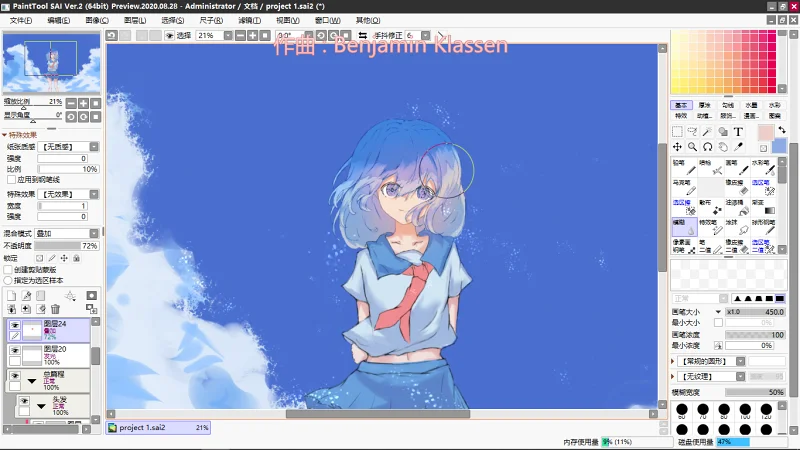This screenshot has height=450, width=800.
Task: Open the 纸张质感 dropdown
Action: (x=94, y=146)
